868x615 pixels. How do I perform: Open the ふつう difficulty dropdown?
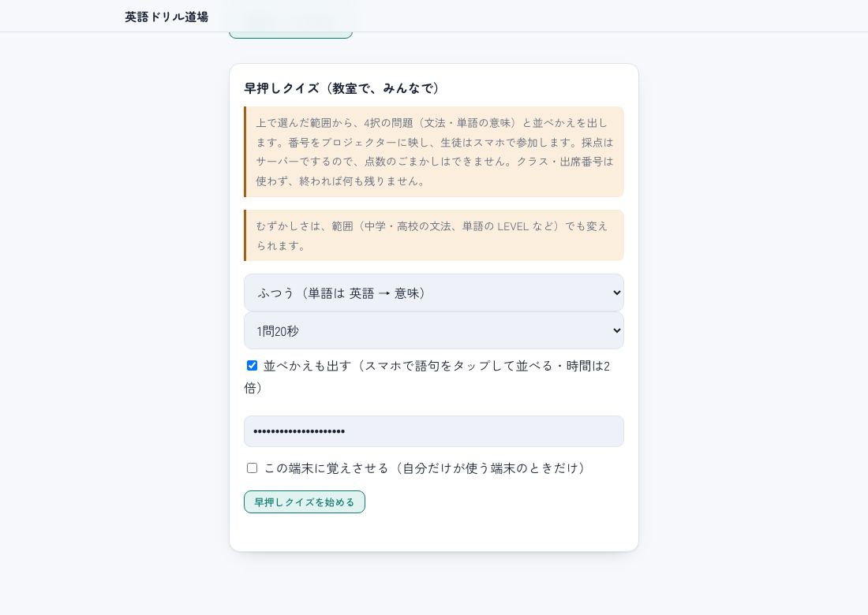click(433, 293)
